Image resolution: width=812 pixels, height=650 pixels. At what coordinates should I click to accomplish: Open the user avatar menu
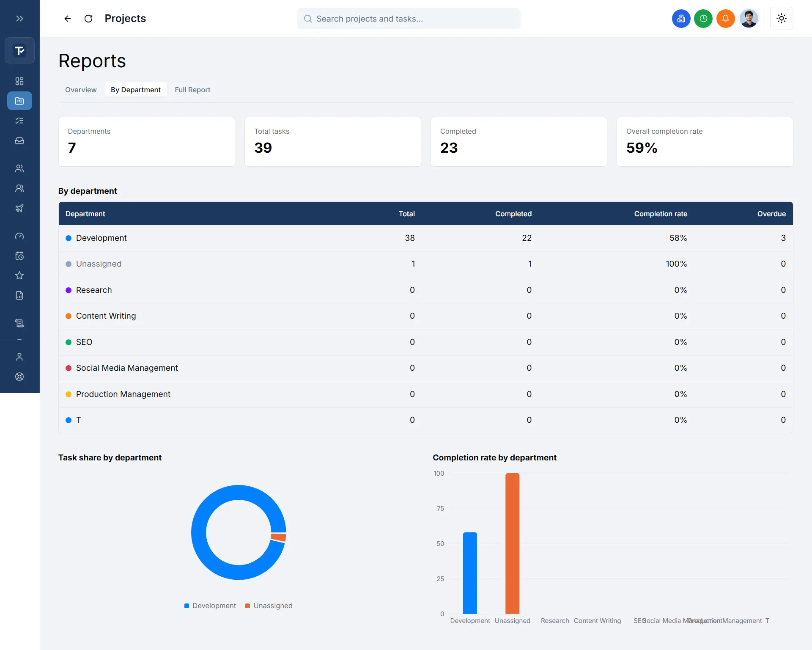(749, 19)
